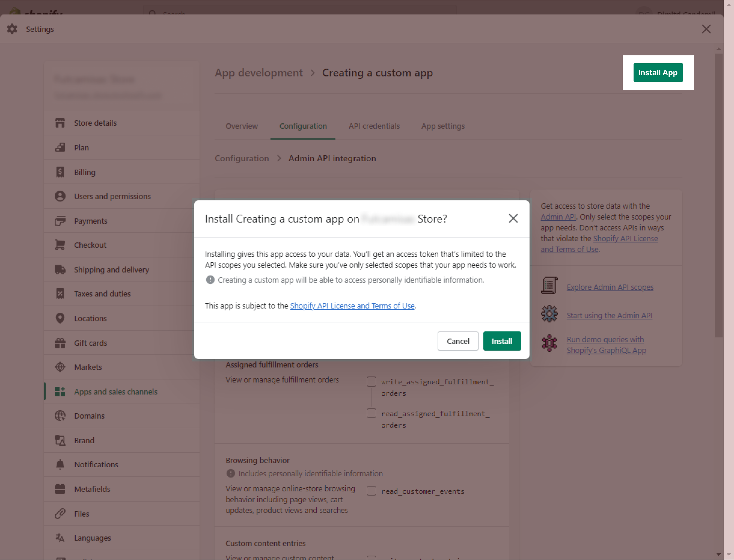Click Cancel button in the dialog

click(x=458, y=341)
